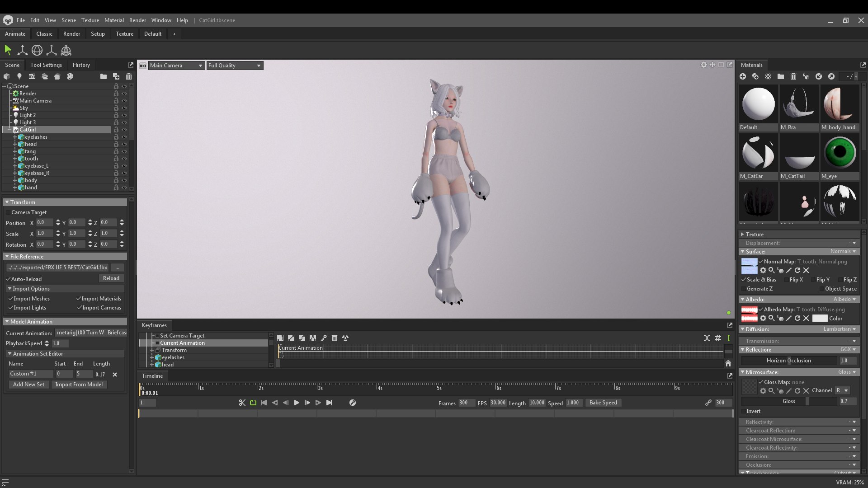Open the Texture menu

90,20
